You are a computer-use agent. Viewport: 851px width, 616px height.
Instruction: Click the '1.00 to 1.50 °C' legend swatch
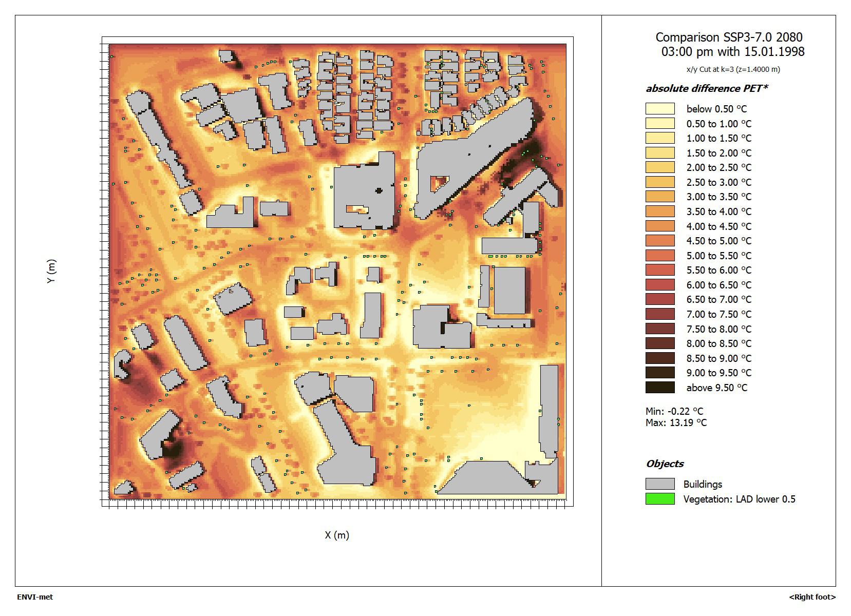click(x=660, y=138)
